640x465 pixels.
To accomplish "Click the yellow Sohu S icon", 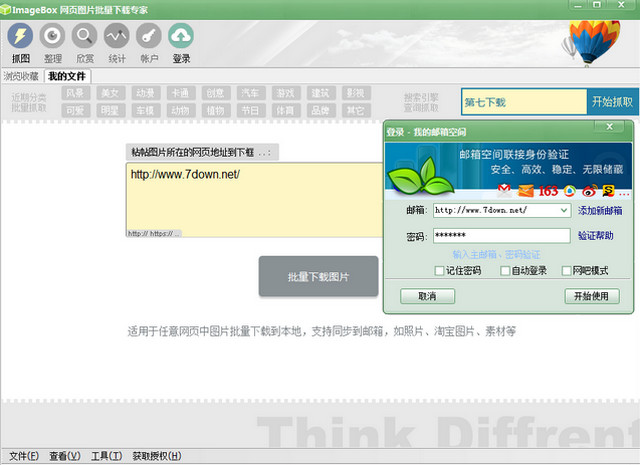I will coord(609,191).
